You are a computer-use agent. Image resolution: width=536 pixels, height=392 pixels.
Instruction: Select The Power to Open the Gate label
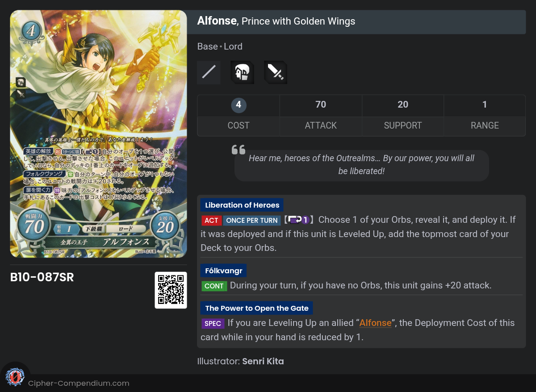coord(257,308)
